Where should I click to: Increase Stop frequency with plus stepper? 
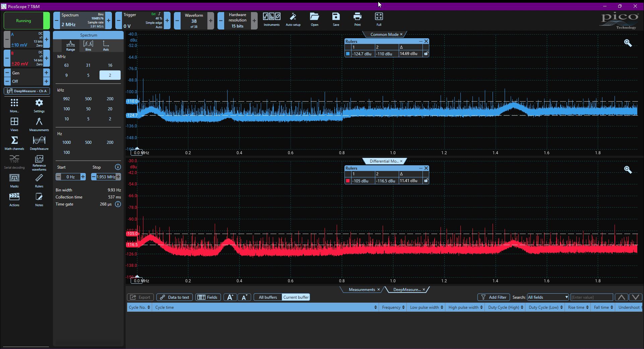[x=118, y=177]
